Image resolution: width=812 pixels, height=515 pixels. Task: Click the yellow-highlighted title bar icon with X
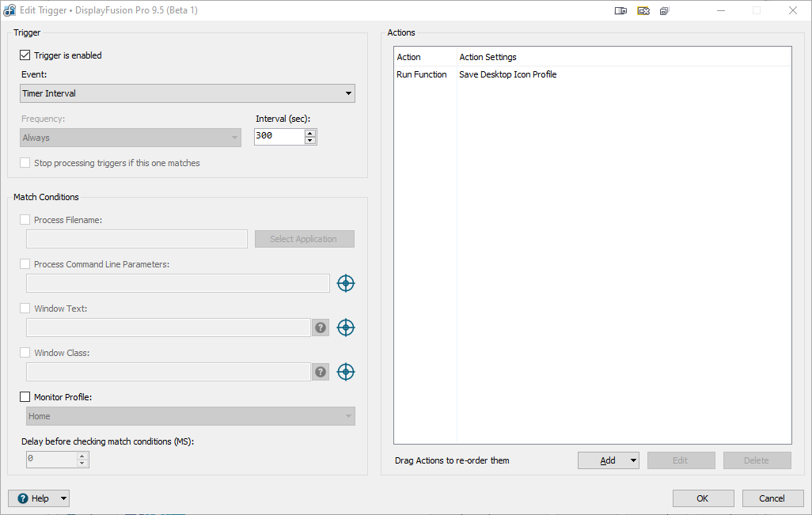(643, 10)
